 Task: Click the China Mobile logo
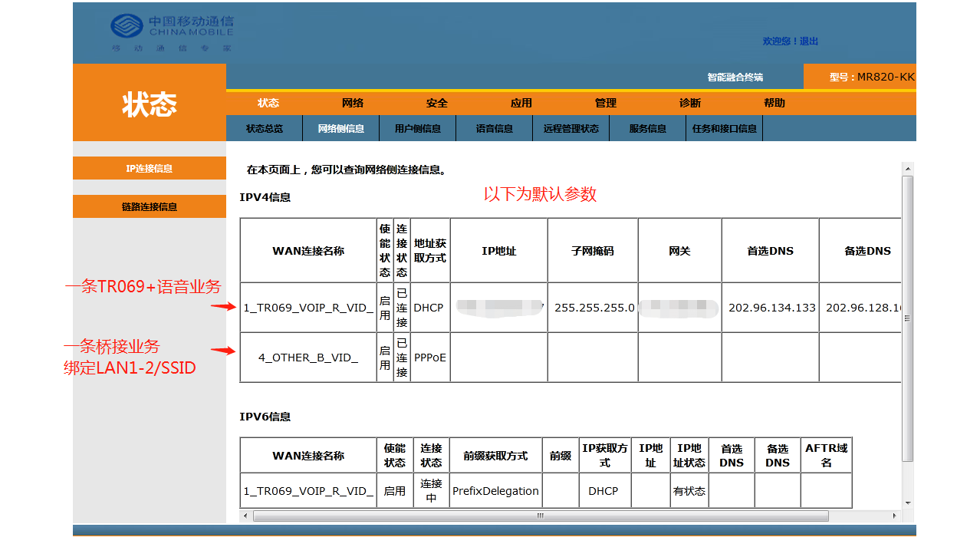click(x=171, y=33)
